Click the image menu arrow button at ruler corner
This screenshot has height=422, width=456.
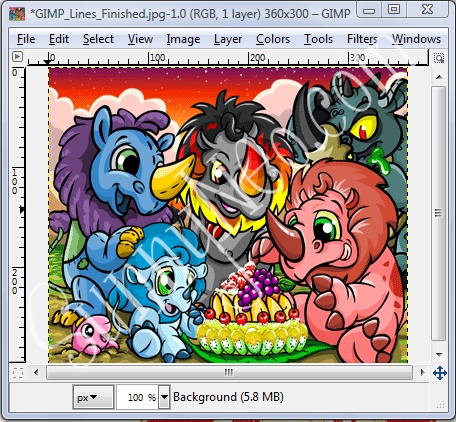click(x=17, y=56)
